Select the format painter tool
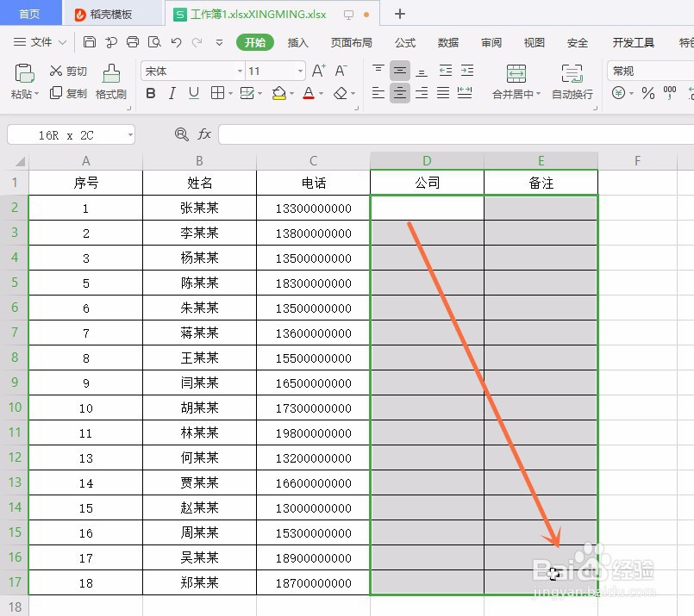The height and width of the screenshot is (616, 694). click(x=111, y=83)
